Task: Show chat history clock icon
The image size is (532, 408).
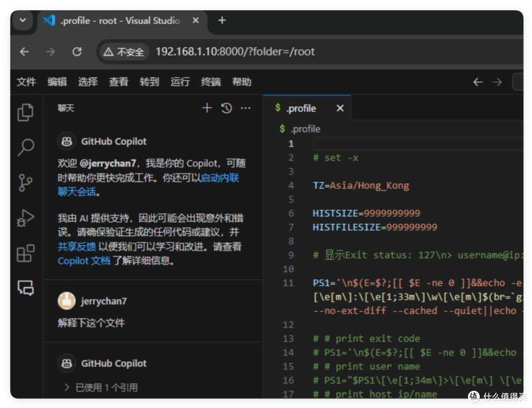Action: coord(226,108)
